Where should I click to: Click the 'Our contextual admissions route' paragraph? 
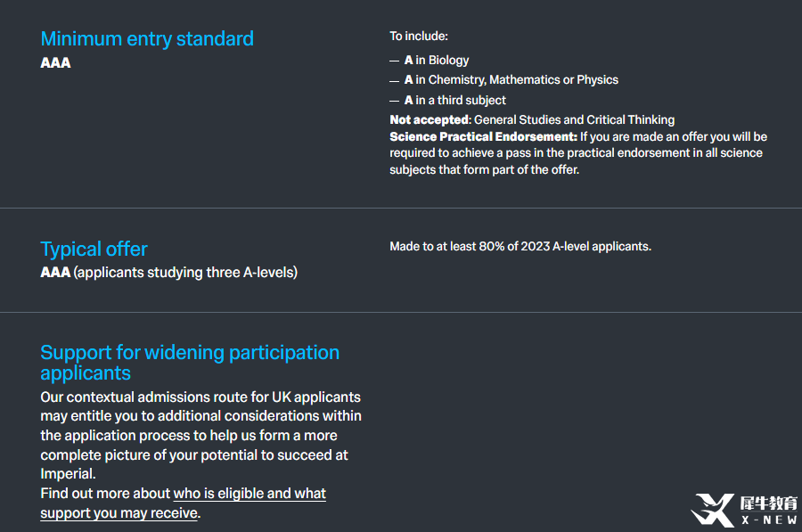click(201, 436)
